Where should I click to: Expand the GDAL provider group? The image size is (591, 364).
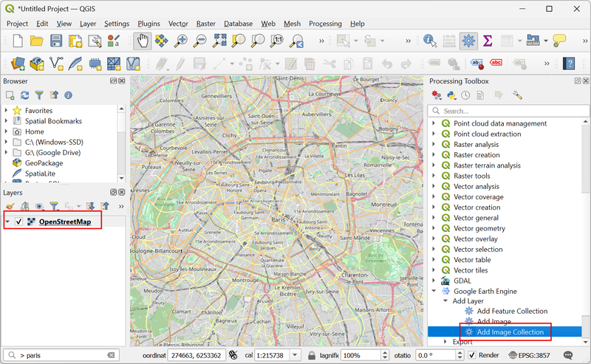[x=434, y=281]
